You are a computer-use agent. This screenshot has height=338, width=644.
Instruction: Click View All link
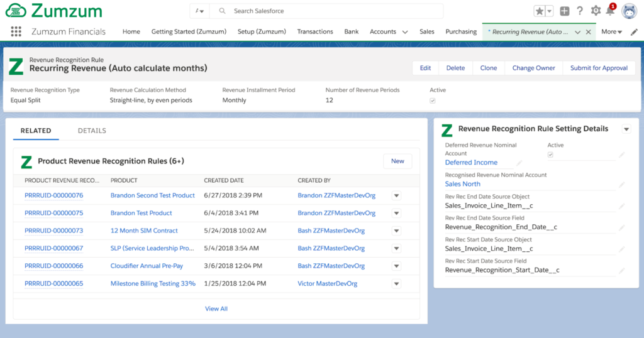pyautogui.click(x=216, y=309)
